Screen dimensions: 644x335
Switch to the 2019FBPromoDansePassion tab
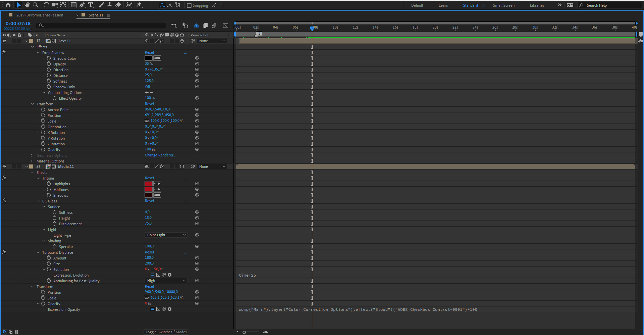pos(40,15)
